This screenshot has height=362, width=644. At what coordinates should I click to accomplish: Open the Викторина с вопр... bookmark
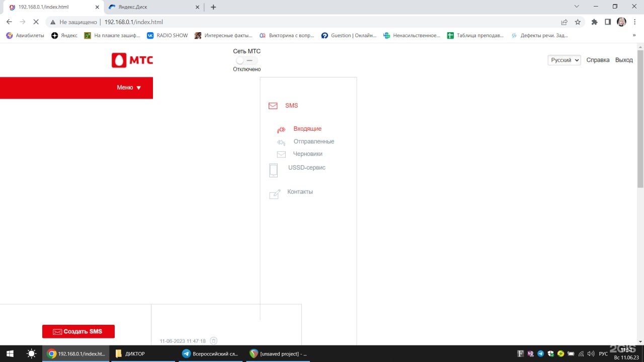pyautogui.click(x=287, y=36)
